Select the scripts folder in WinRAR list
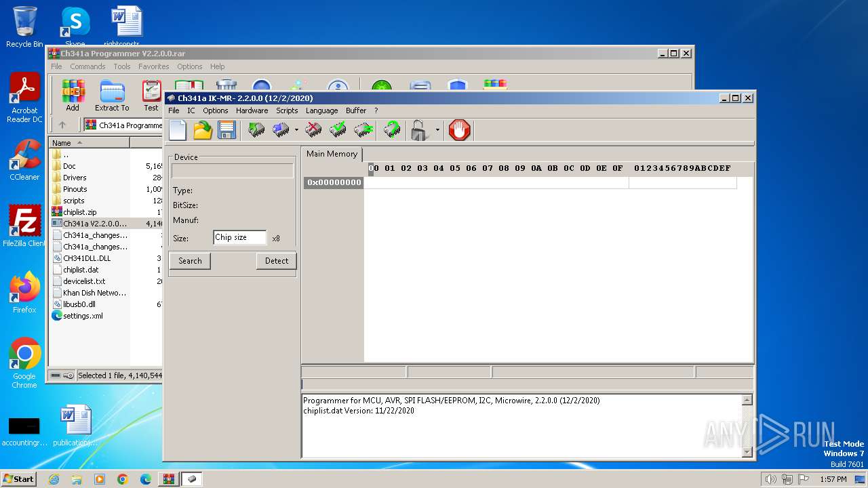 pos(73,201)
